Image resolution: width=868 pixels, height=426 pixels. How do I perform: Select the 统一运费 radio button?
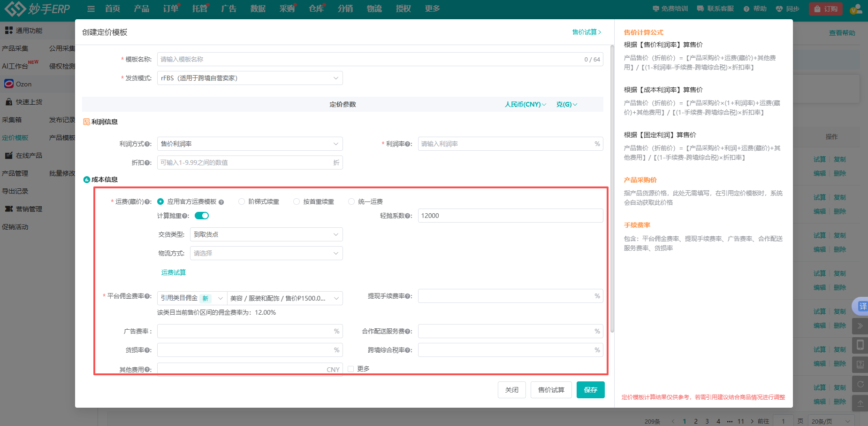tap(351, 201)
